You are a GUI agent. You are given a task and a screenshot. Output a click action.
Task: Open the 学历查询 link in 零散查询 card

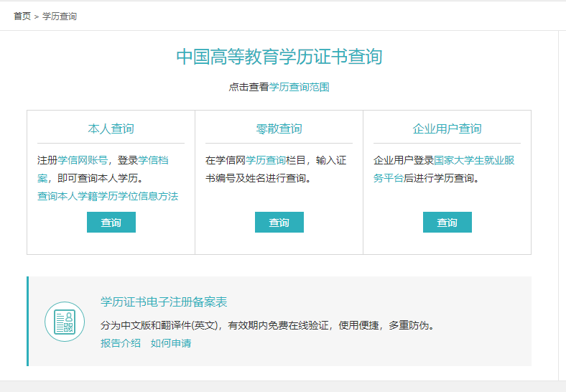266,160
